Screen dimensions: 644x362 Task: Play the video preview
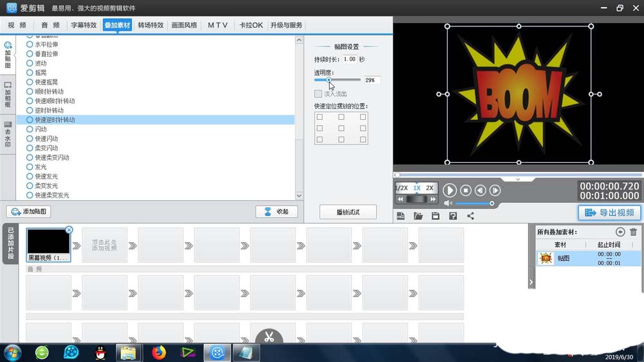point(450,190)
